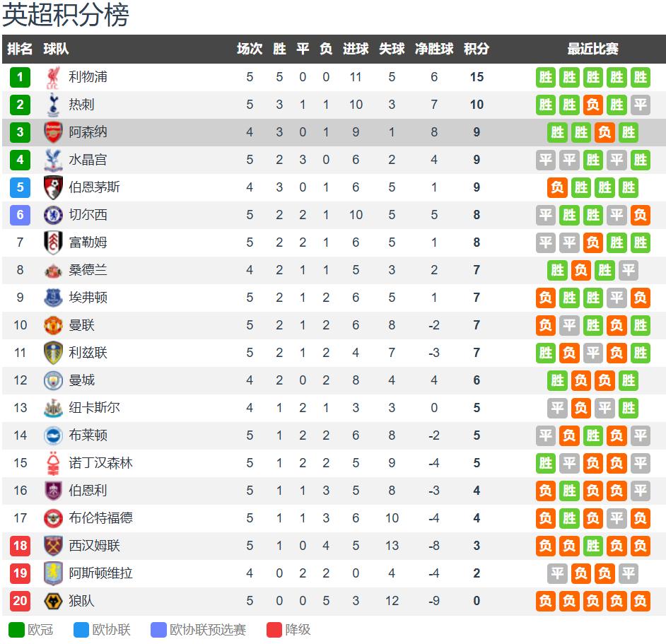Open the 水晶宫 team link
This screenshot has height=644, width=666.
(88, 160)
